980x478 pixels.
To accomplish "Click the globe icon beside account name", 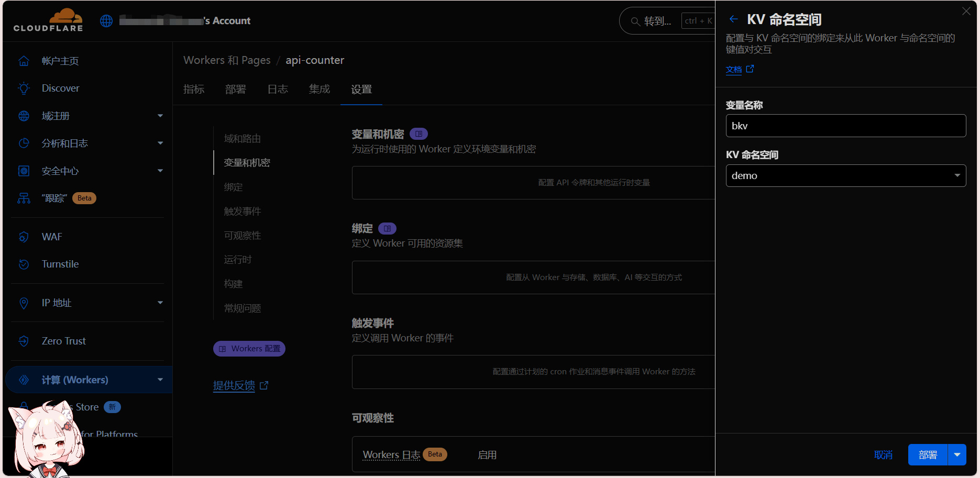I will pyautogui.click(x=106, y=21).
